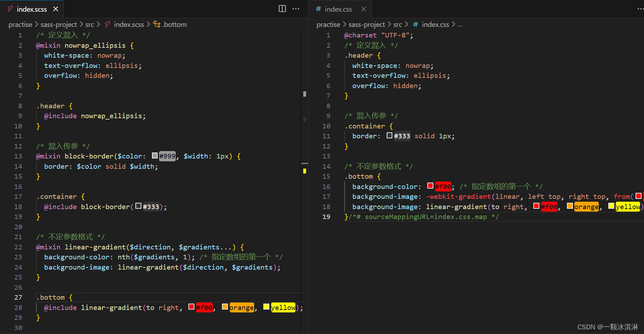Click 'index.css' breadcrumb item
Image resolution: width=644 pixels, height=334 pixels.
click(435, 24)
